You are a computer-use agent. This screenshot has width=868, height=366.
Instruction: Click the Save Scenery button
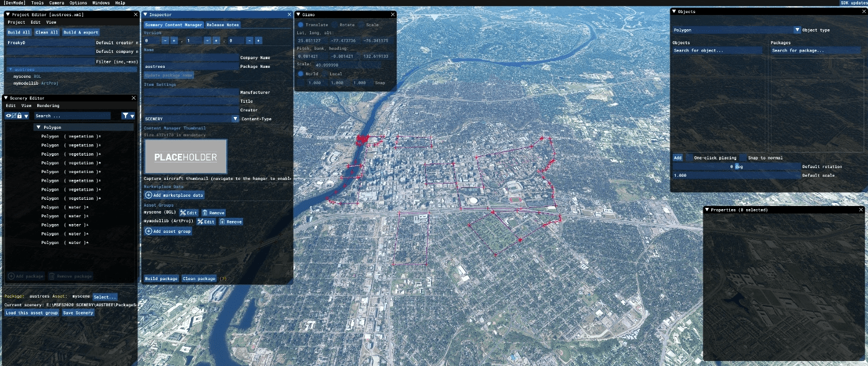tap(78, 312)
